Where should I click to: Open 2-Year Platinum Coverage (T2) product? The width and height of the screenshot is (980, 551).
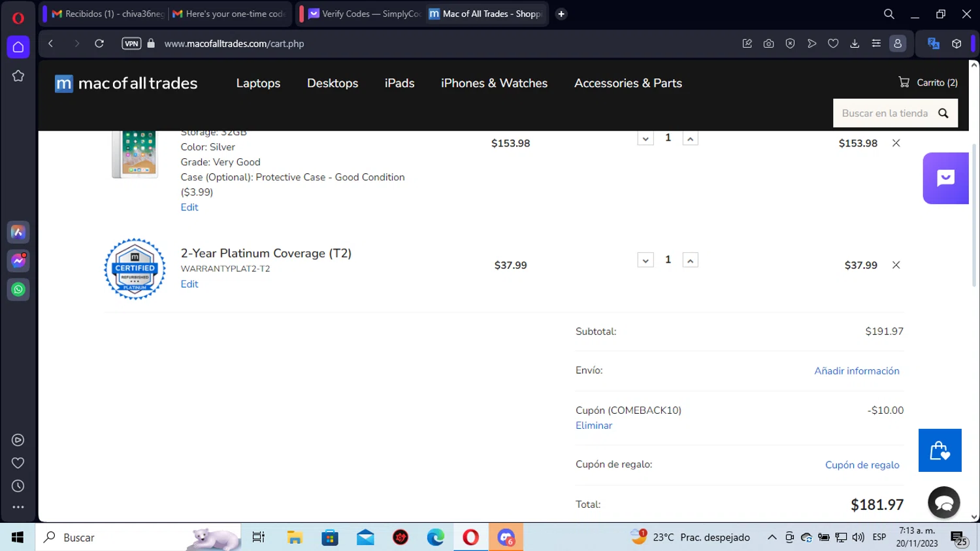click(266, 253)
